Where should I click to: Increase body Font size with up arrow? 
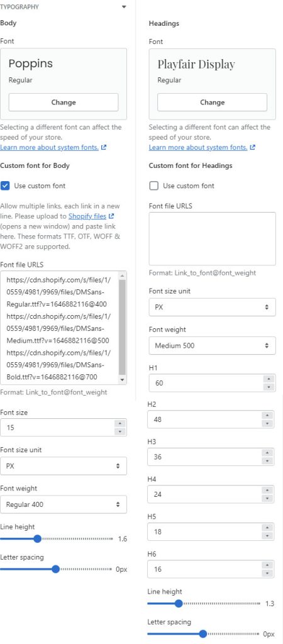[119, 423]
